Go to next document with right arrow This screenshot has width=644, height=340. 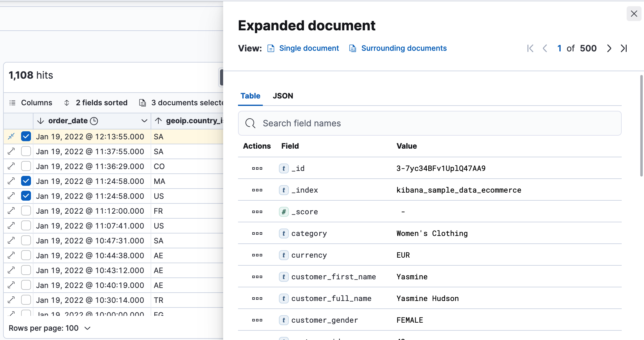coord(609,48)
